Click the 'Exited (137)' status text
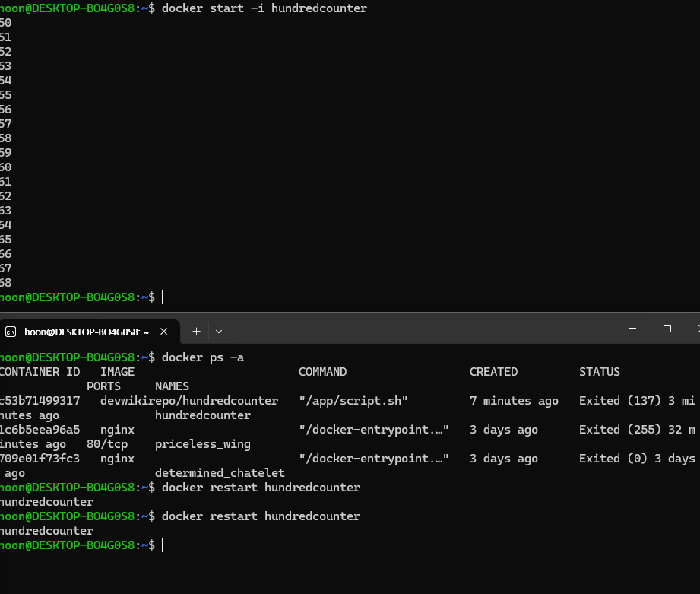The width and height of the screenshot is (700, 594). pos(619,401)
